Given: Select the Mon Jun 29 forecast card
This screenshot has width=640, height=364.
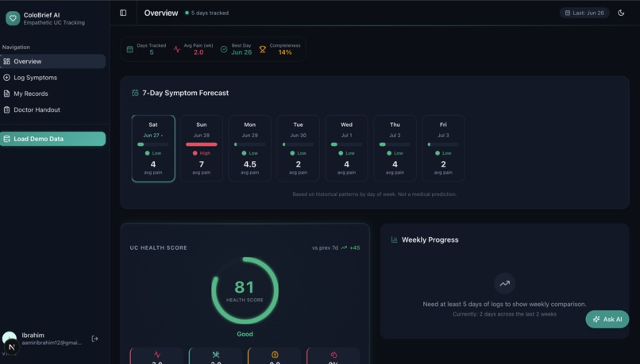Looking at the screenshot, I should (x=250, y=148).
